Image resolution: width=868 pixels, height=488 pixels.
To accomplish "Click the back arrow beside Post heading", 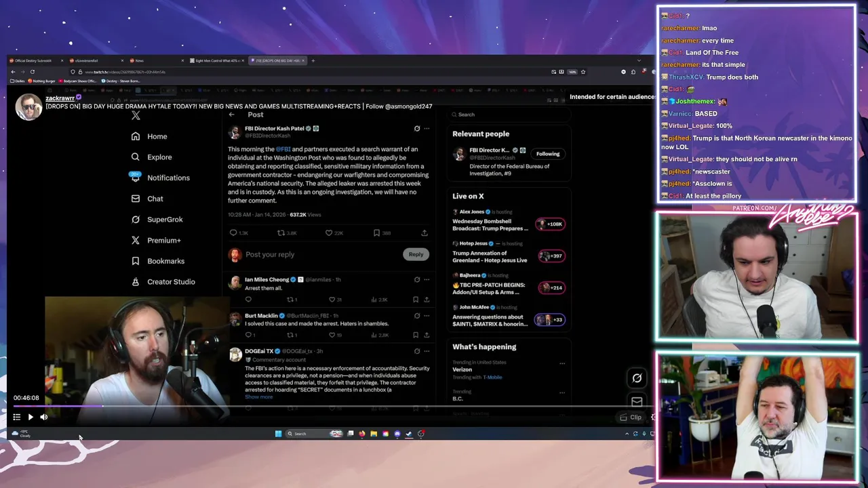I will [x=232, y=115].
